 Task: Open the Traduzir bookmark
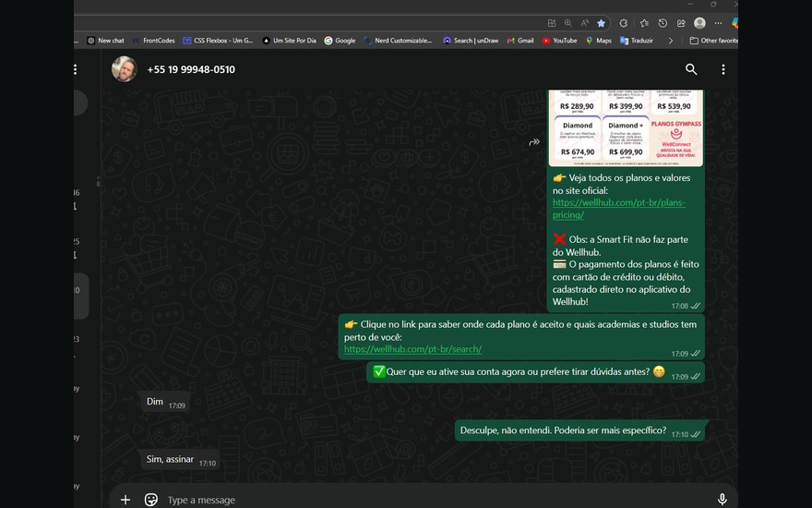(x=637, y=41)
